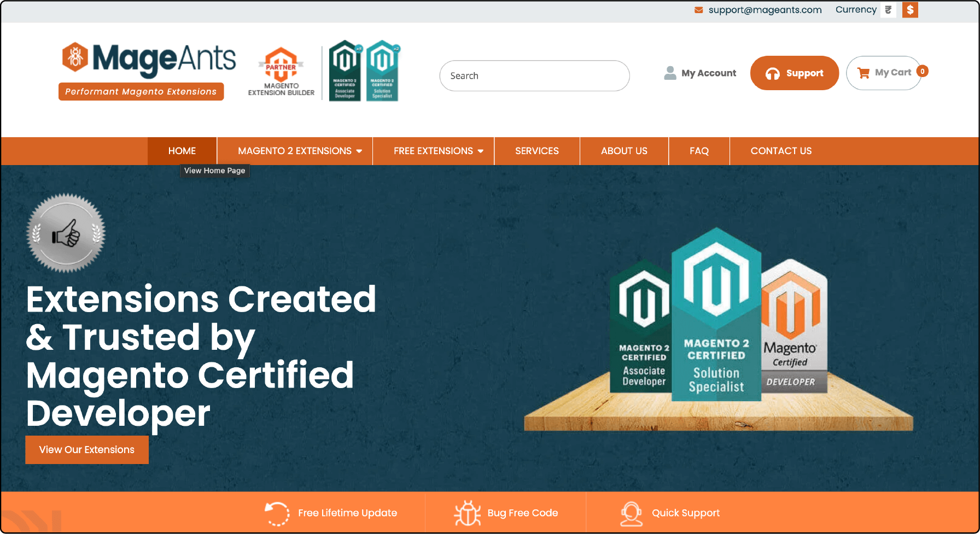The width and height of the screenshot is (980, 534).
Task: Click the small Solution Specialist certificate badge
Action: point(382,71)
